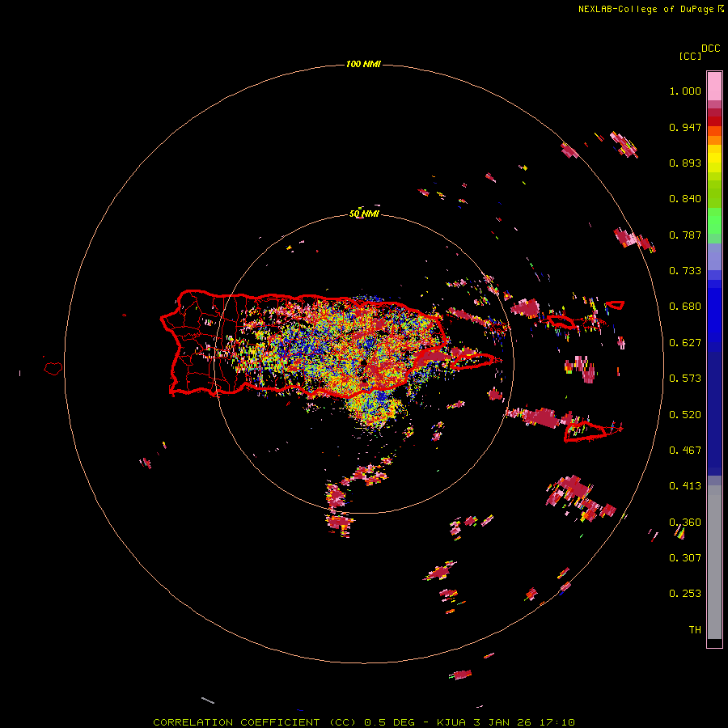
Task: Click the St. Croix island outline
Action: click(x=586, y=431)
